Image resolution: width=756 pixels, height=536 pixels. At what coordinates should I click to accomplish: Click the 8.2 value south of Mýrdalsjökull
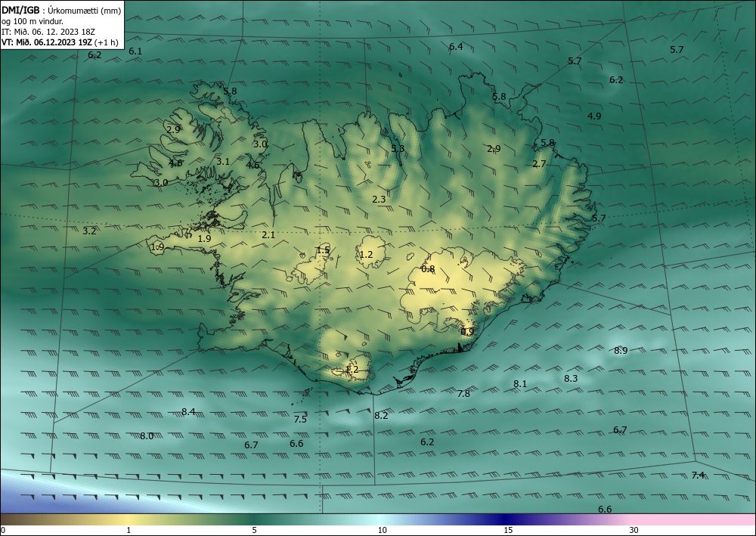click(381, 416)
